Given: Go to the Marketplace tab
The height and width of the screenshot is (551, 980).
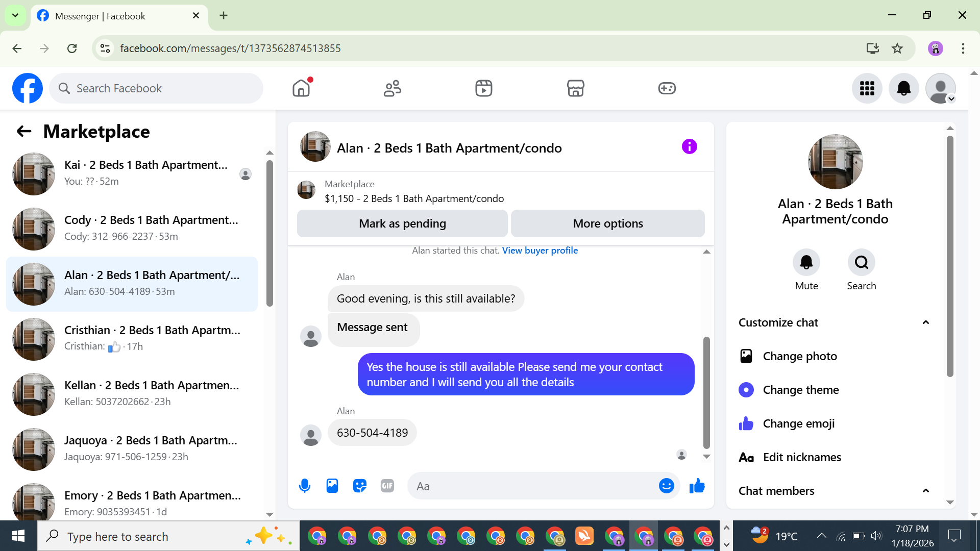Looking at the screenshot, I should [575, 88].
